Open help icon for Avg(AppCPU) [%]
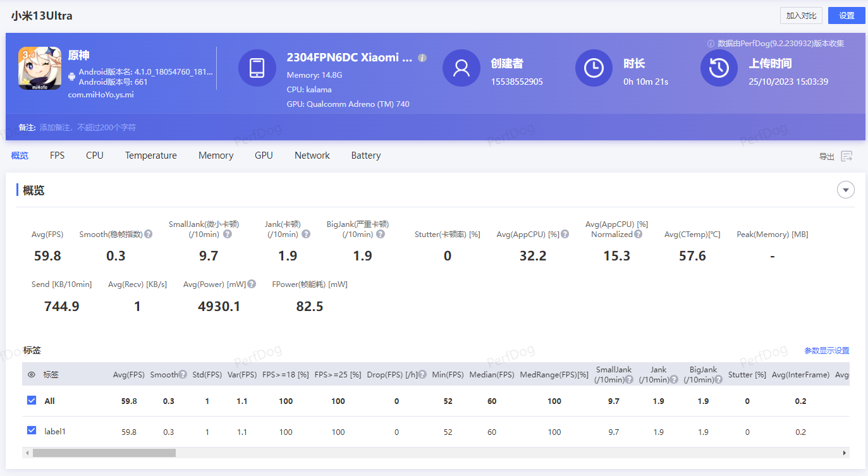Image resolution: width=868 pixels, height=476 pixels. click(x=565, y=234)
